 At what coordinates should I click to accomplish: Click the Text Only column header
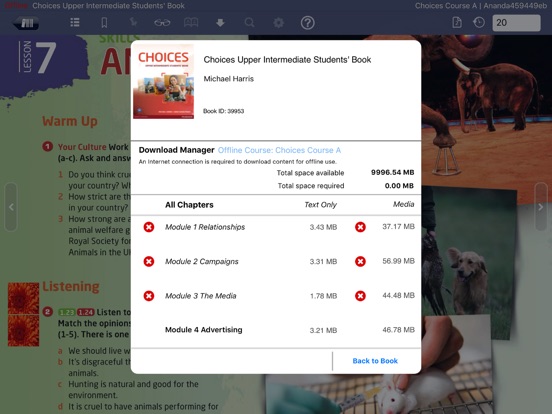pyautogui.click(x=321, y=205)
